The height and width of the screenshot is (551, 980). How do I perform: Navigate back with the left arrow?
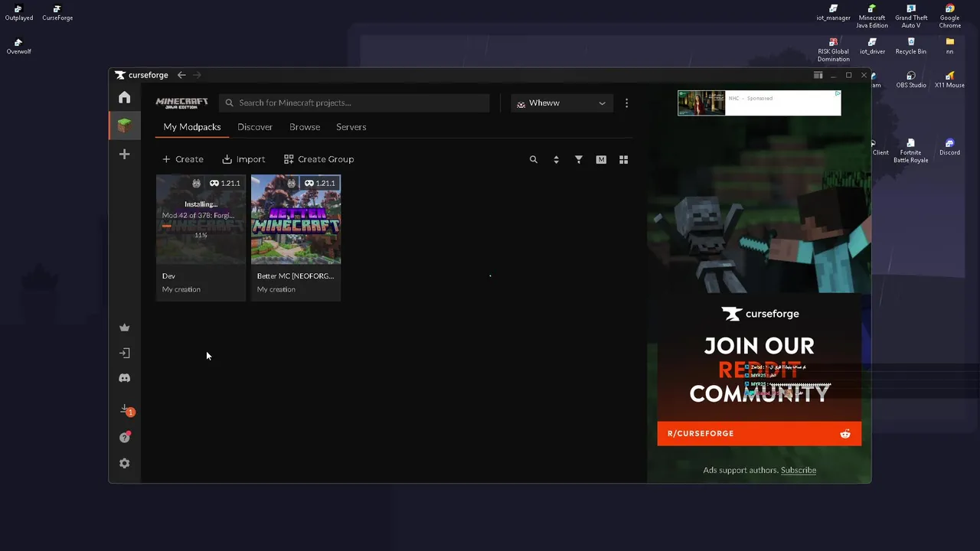click(181, 75)
